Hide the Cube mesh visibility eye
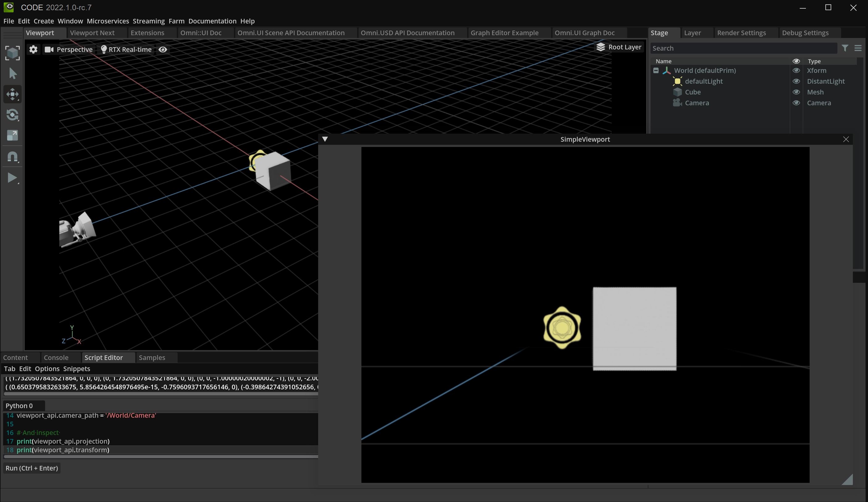 click(796, 92)
